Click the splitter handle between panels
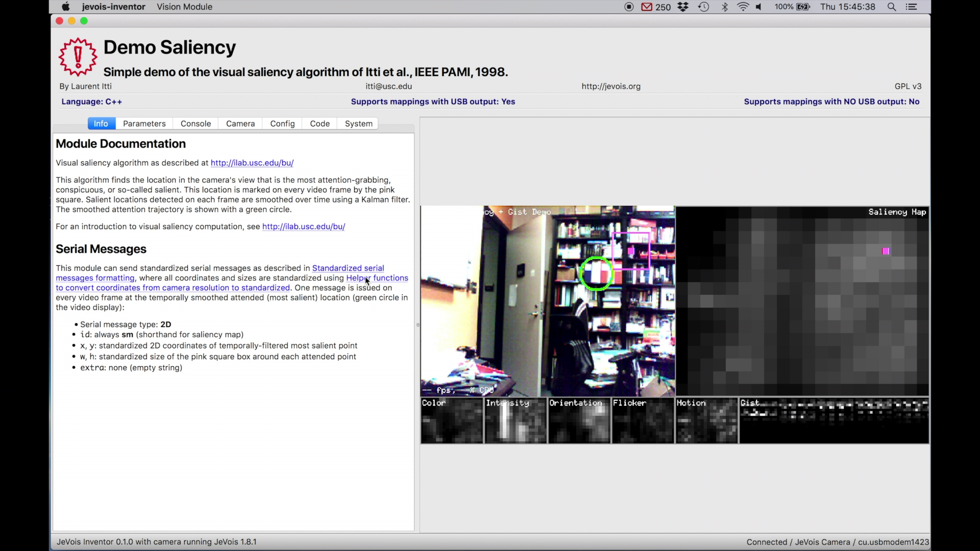This screenshot has height=551, width=980. 418,324
